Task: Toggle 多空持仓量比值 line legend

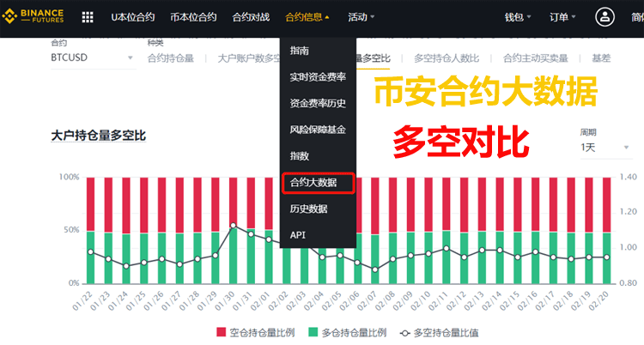Action: (440, 333)
